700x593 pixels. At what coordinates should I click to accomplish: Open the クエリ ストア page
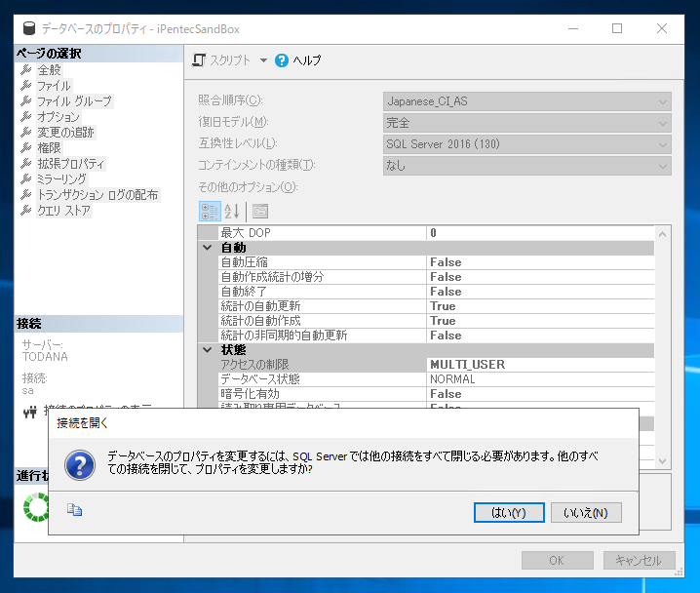[x=63, y=211]
